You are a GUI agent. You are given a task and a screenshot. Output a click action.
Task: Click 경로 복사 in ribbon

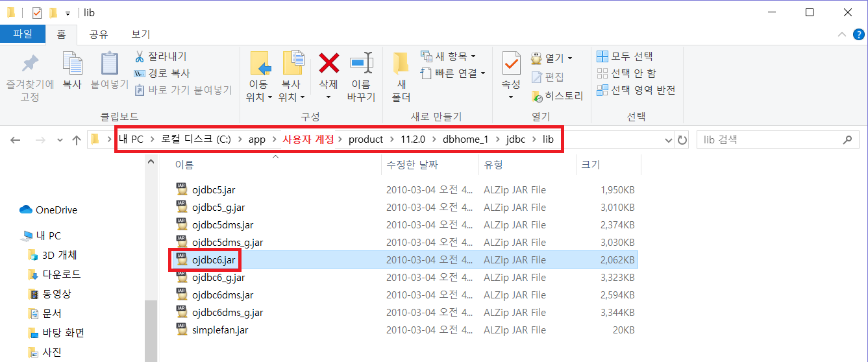[162, 73]
